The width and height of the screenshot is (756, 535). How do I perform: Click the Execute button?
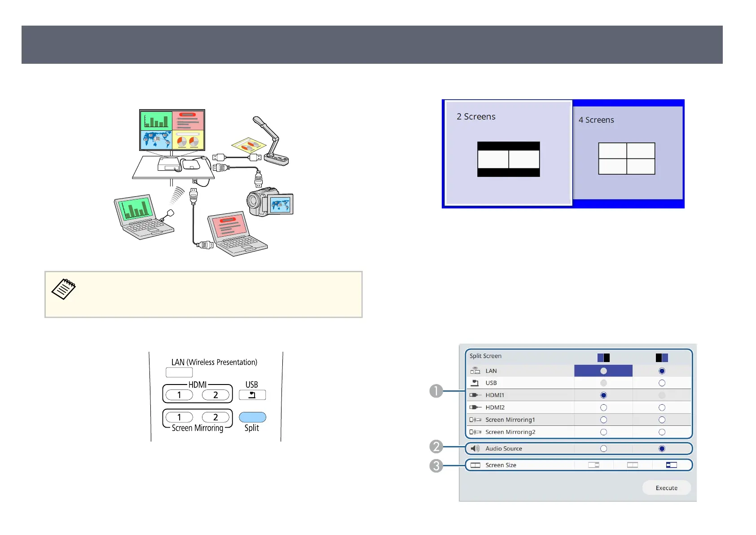point(667,488)
